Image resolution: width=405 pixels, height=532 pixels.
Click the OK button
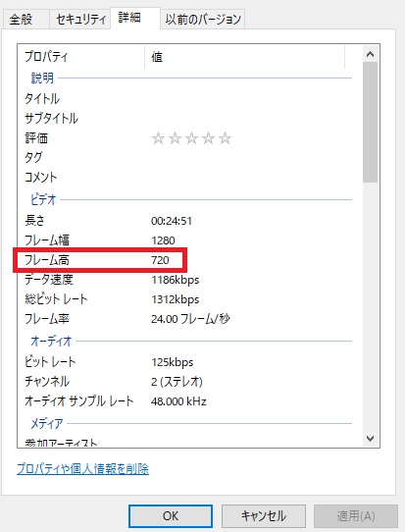click(170, 516)
